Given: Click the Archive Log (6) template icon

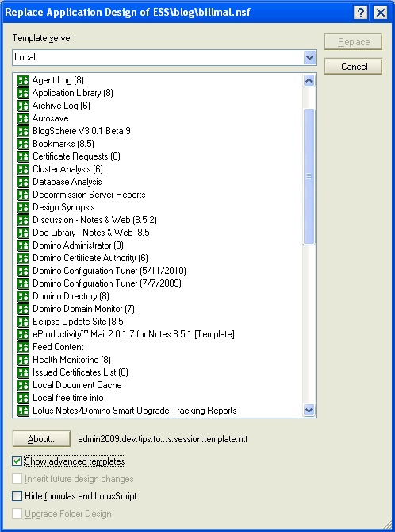Looking at the screenshot, I should click(23, 106).
